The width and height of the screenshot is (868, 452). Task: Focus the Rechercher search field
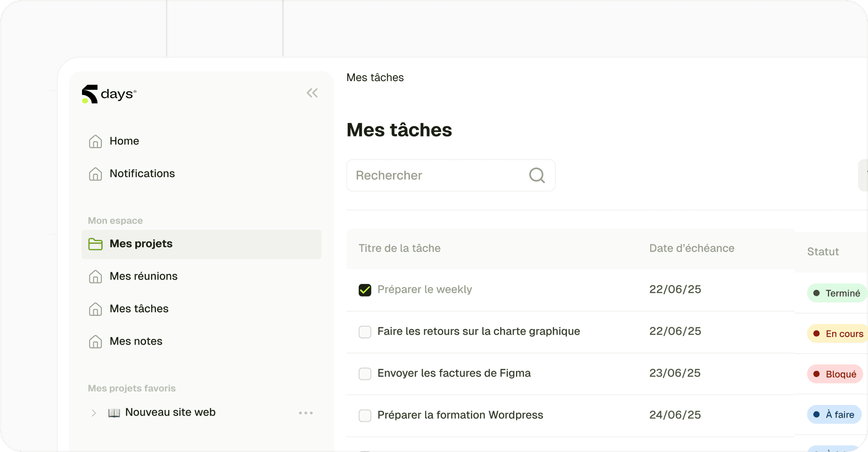(x=451, y=176)
